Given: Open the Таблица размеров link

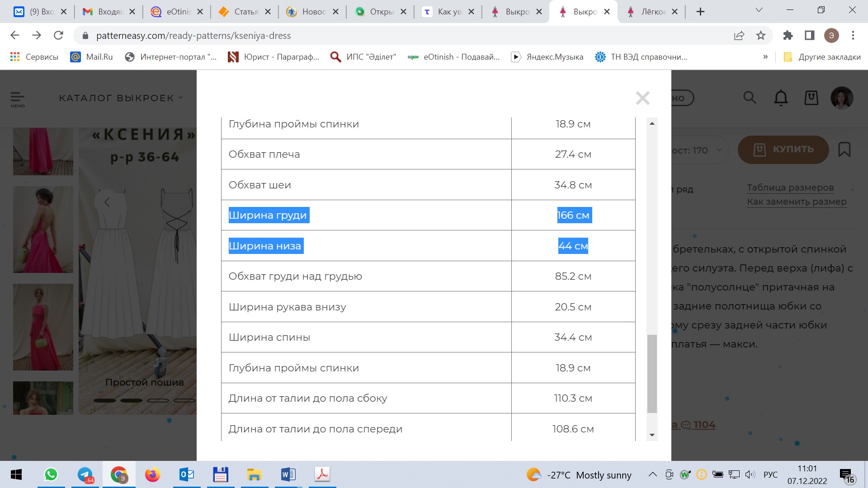Looking at the screenshot, I should pyautogui.click(x=790, y=188).
